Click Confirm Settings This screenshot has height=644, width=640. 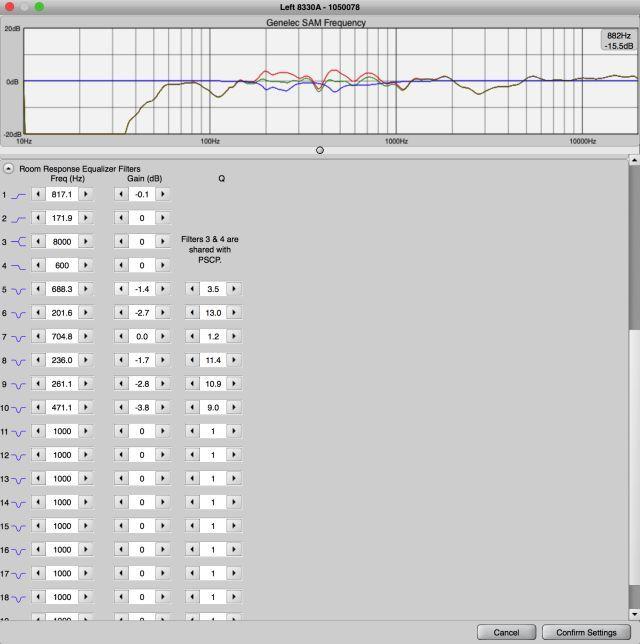(586, 632)
